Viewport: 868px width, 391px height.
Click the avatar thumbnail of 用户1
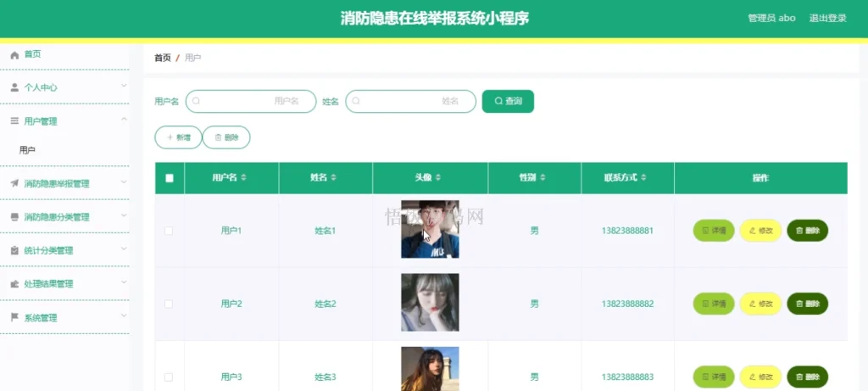click(x=430, y=229)
